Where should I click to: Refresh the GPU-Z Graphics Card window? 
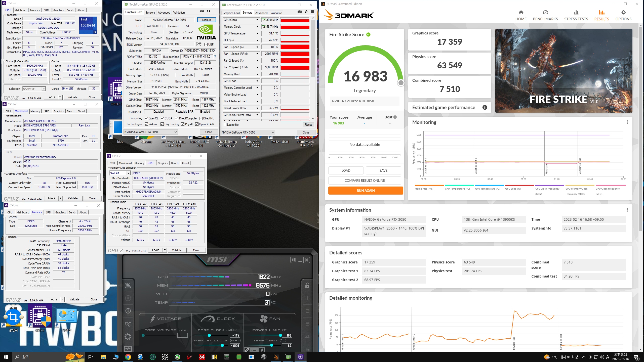click(209, 11)
